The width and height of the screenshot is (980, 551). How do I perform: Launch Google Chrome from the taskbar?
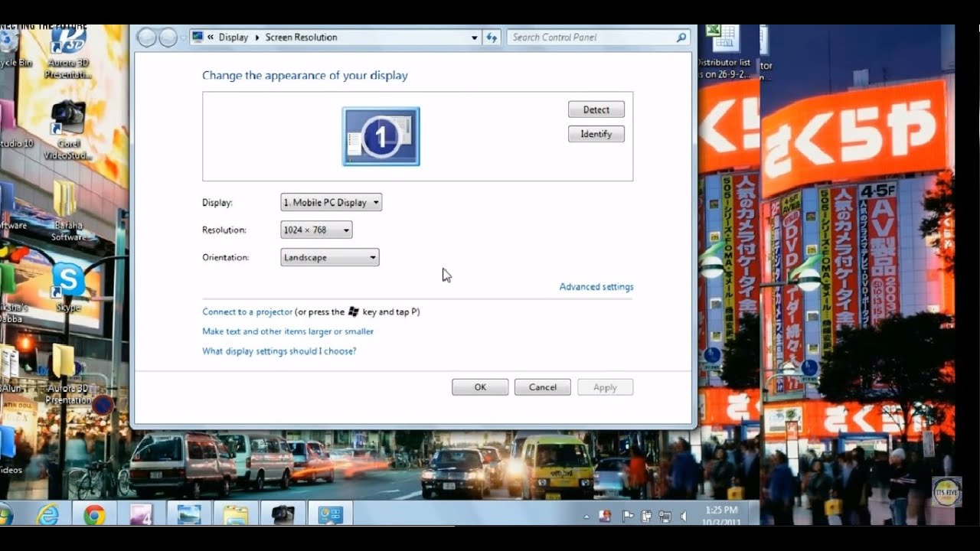(x=94, y=515)
